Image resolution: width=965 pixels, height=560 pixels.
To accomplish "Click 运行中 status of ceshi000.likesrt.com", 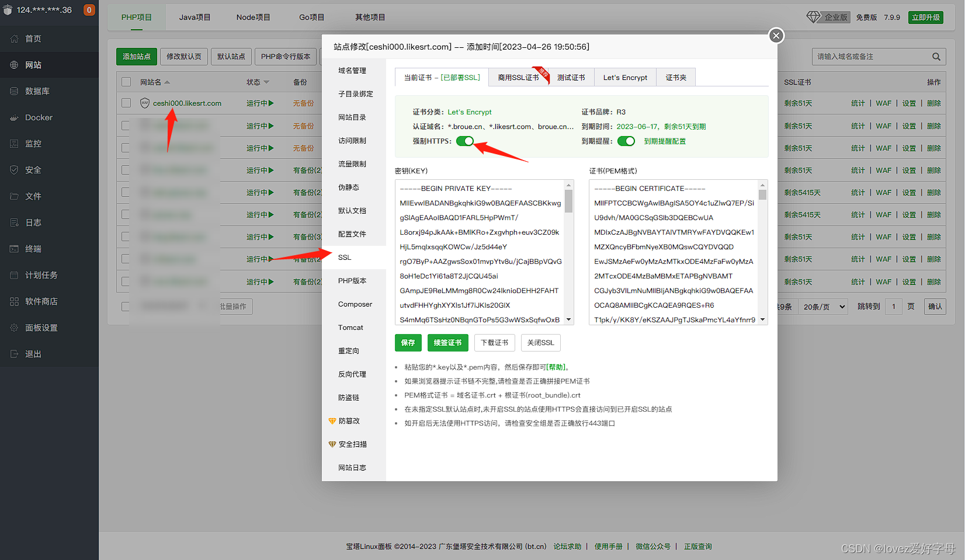I will click(x=260, y=103).
